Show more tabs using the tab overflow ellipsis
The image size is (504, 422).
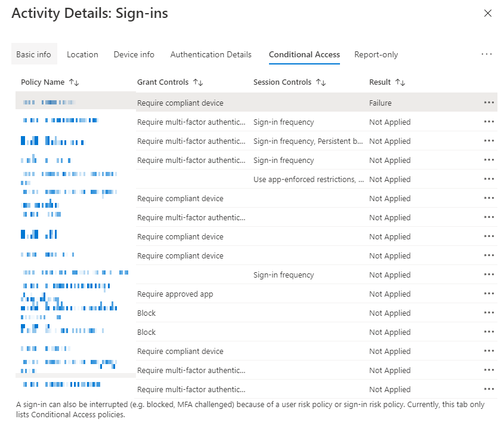[487, 54]
